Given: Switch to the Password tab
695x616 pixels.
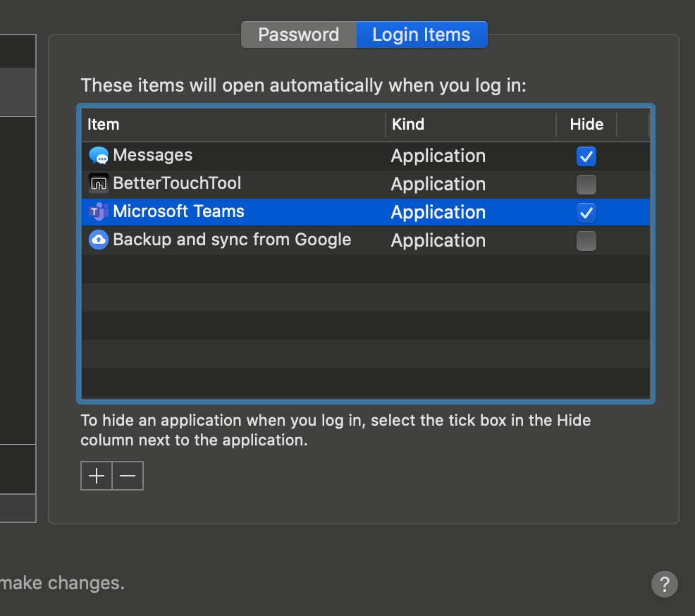Looking at the screenshot, I should 299,35.
